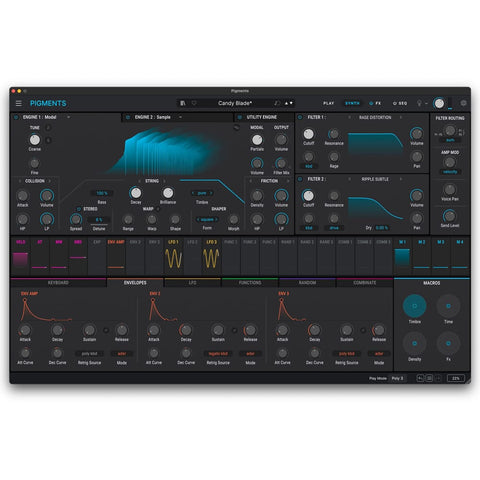This screenshot has width=480, height=480.
Task: Open Play Mode Poly 8 dropdown
Action: pos(397,378)
